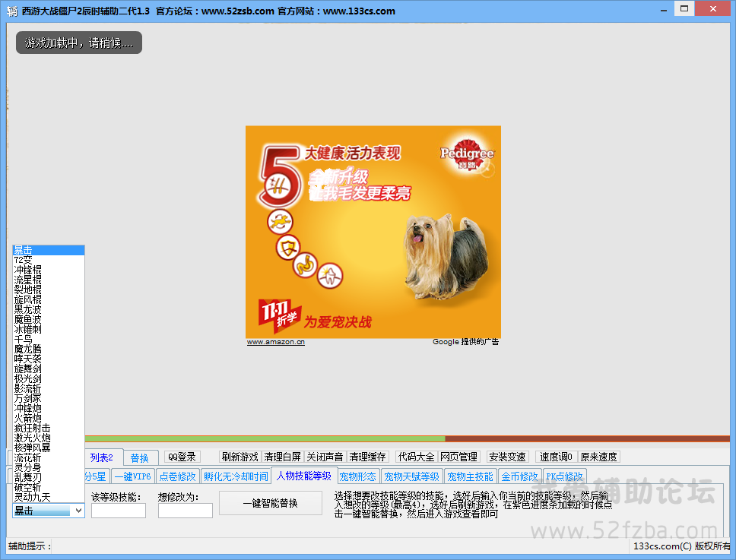The image size is (736, 560).
Task: Click the 原来速度 button
Action: [598, 457]
